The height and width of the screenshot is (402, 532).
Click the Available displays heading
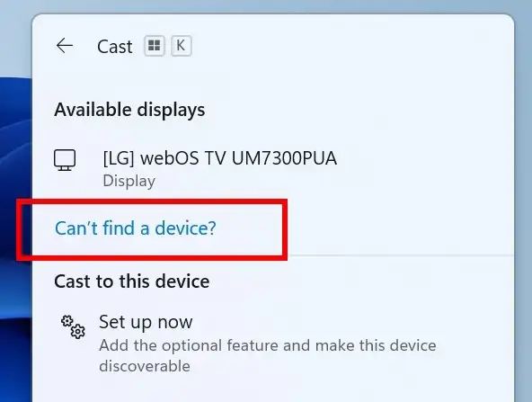(129, 111)
